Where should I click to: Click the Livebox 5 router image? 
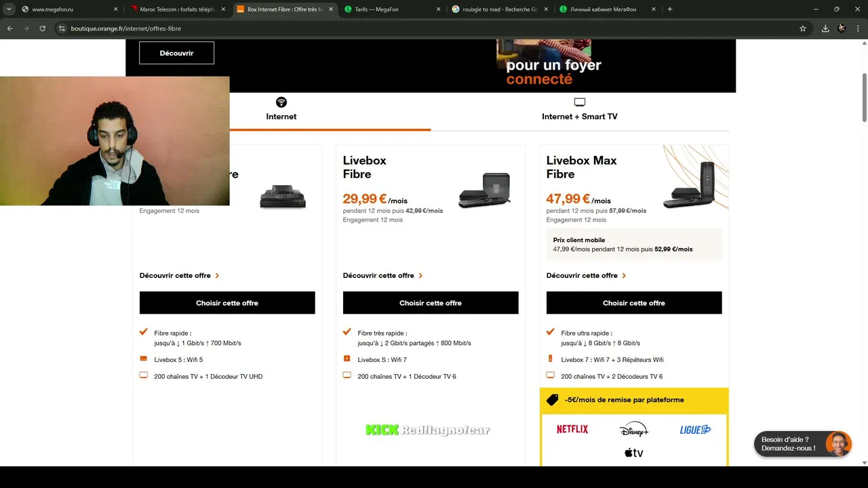(283, 197)
